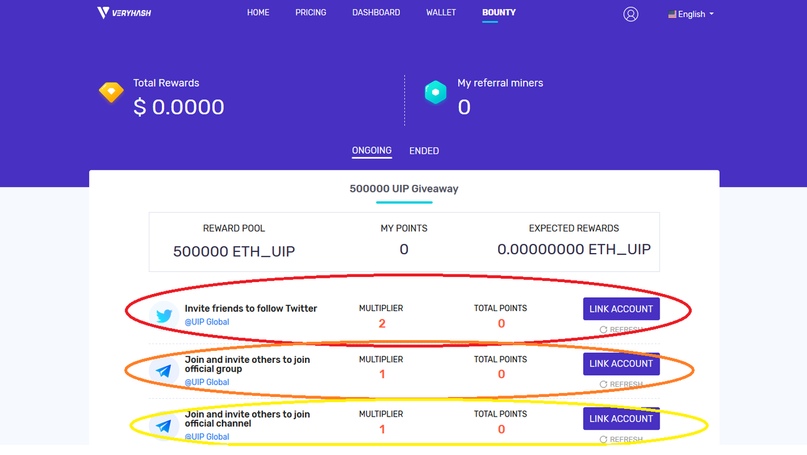Image resolution: width=807 pixels, height=455 pixels.
Task: Click the VeryHash logo
Action: point(124,13)
